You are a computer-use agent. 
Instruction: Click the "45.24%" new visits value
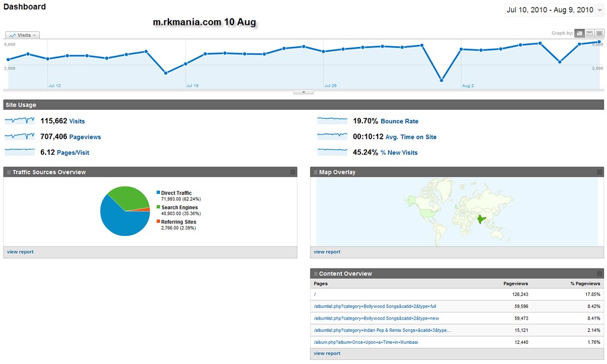coord(365,152)
